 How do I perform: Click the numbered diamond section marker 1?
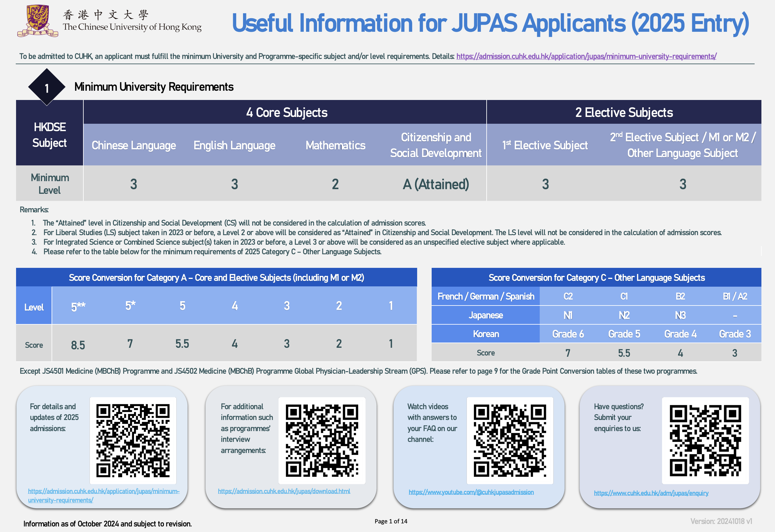click(x=47, y=87)
